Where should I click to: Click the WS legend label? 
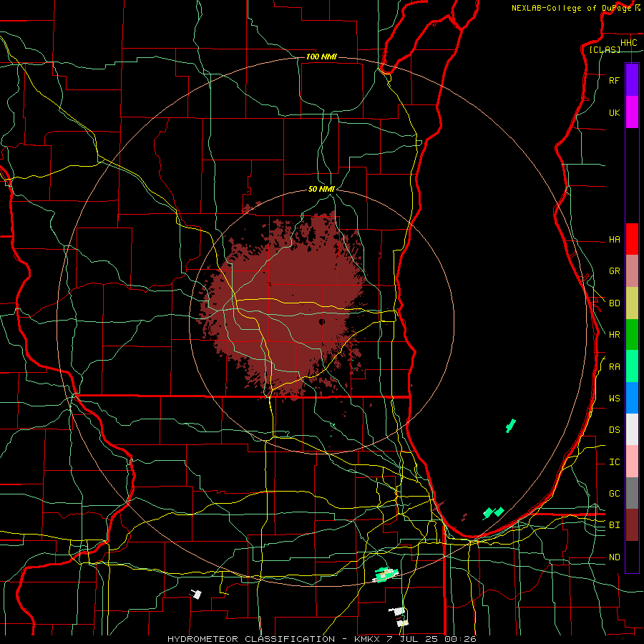[614, 399]
